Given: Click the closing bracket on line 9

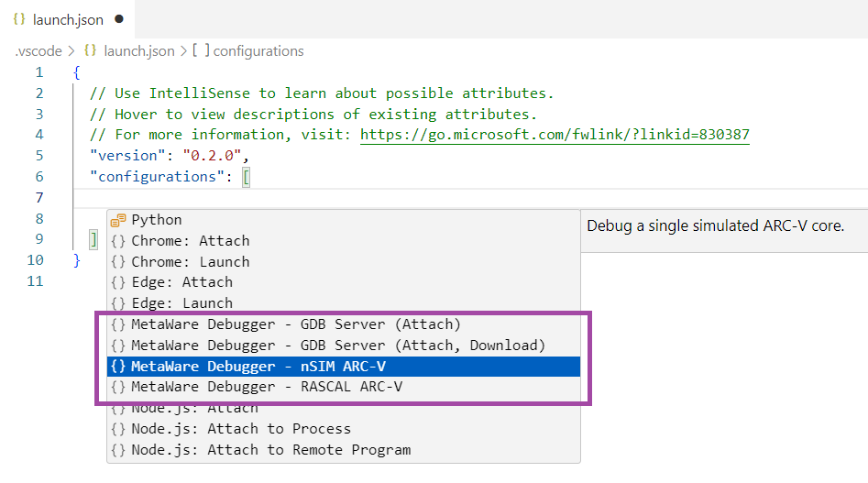Looking at the screenshot, I should tap(93, 240).
